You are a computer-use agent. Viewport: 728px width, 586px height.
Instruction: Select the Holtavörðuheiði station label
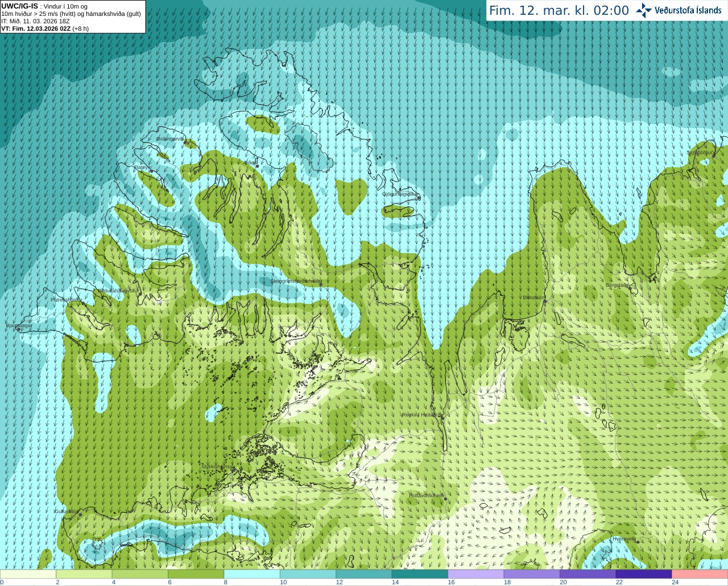point(427,496)
